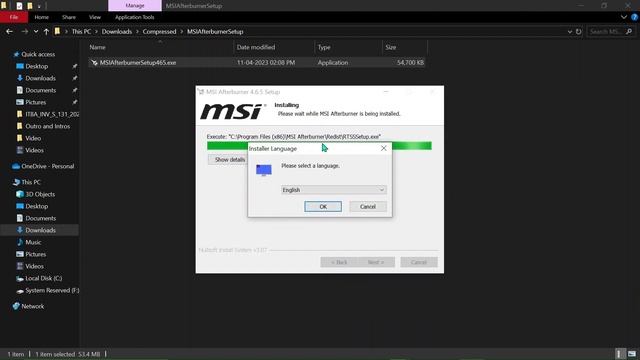Click the Local Disk drive icon
The image size is (640, 360).
[x=20, y=278]
